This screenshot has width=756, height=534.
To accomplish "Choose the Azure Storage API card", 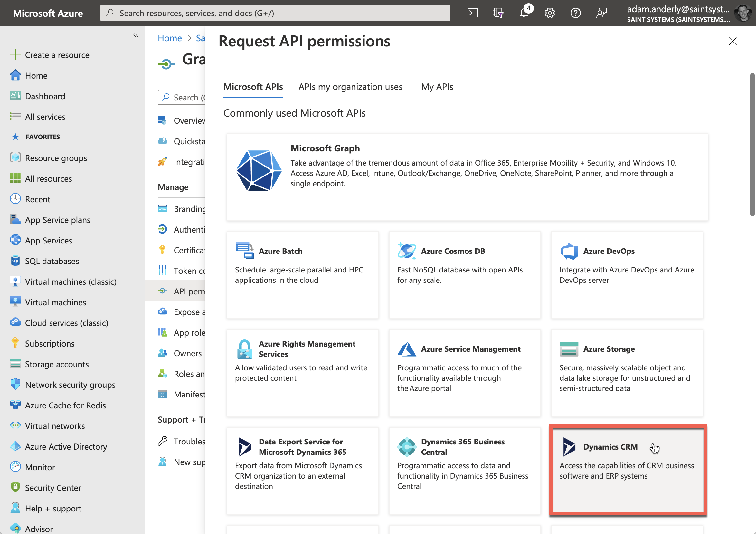I will (627, 373).
